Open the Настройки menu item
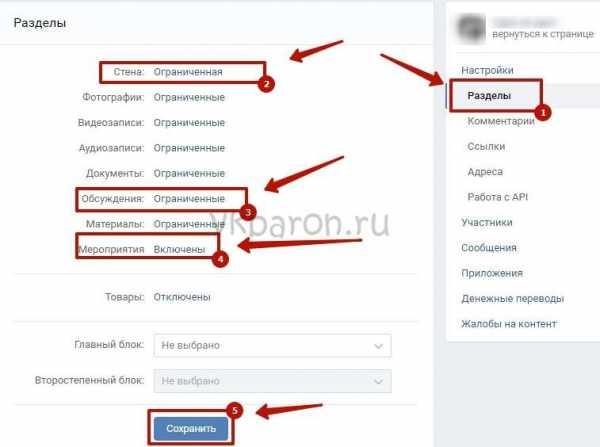The height and width of the screenshot is (447, 600). [487, 70]
